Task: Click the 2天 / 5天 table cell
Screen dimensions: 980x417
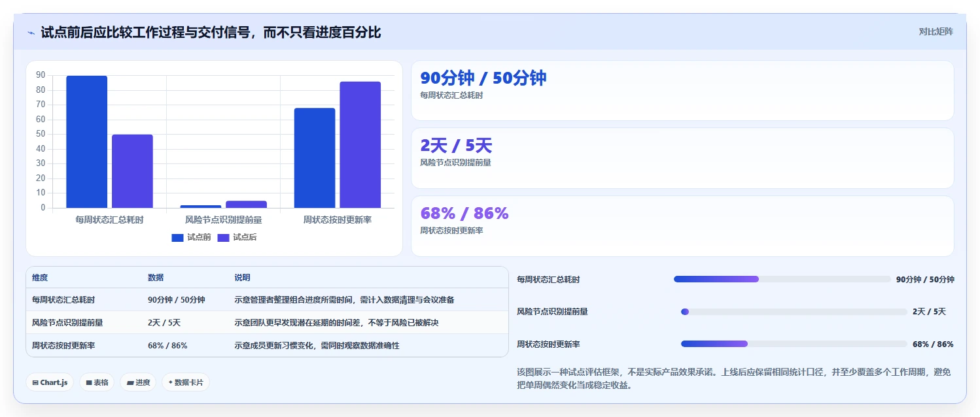Action: tap(164, 323)
